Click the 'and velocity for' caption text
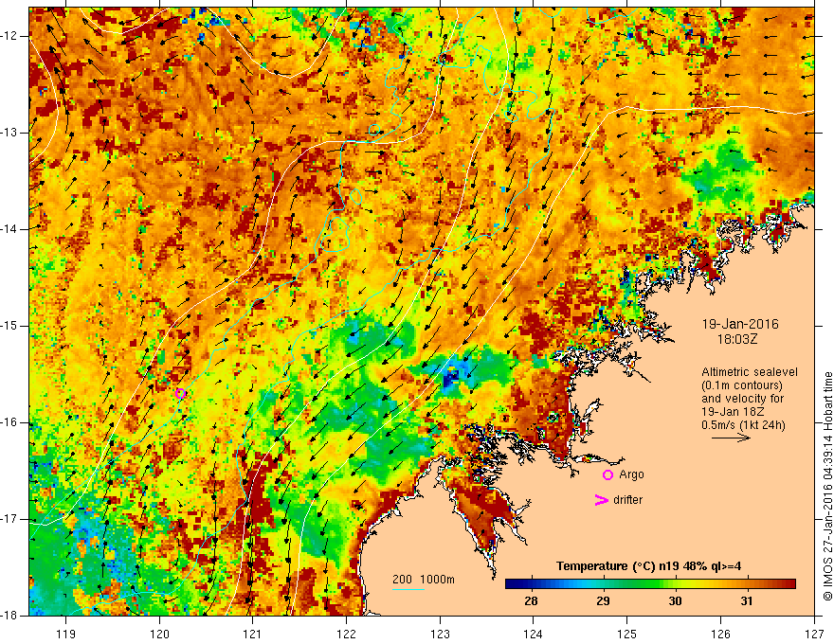Screen dimensions: 834x644 tap(742, 399)
